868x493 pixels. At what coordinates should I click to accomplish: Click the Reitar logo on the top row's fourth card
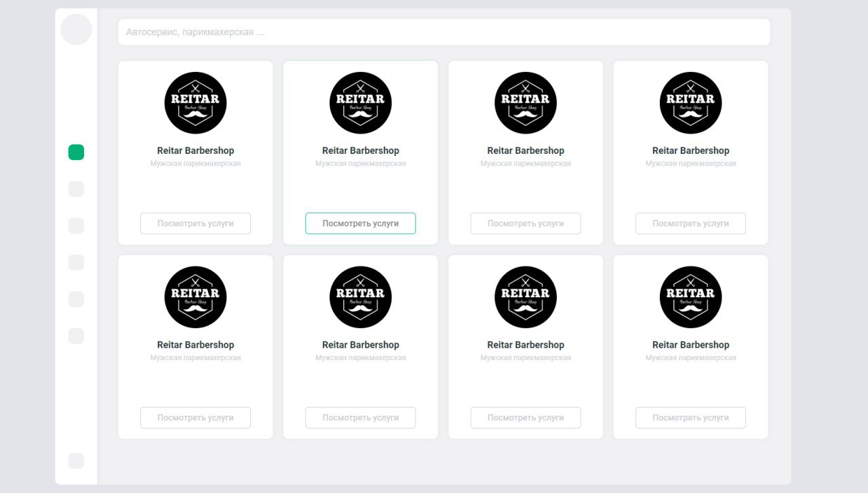[x=690, y=103]
